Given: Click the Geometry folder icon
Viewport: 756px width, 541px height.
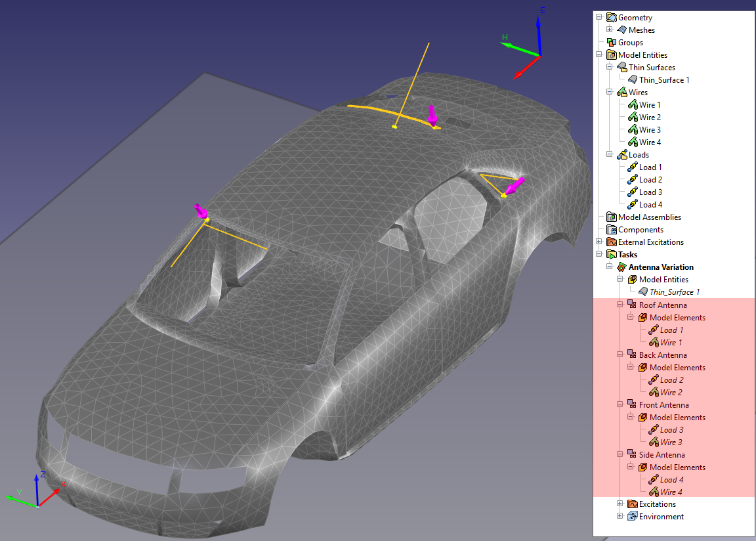Looking at the screenshot, I should 612,18.
